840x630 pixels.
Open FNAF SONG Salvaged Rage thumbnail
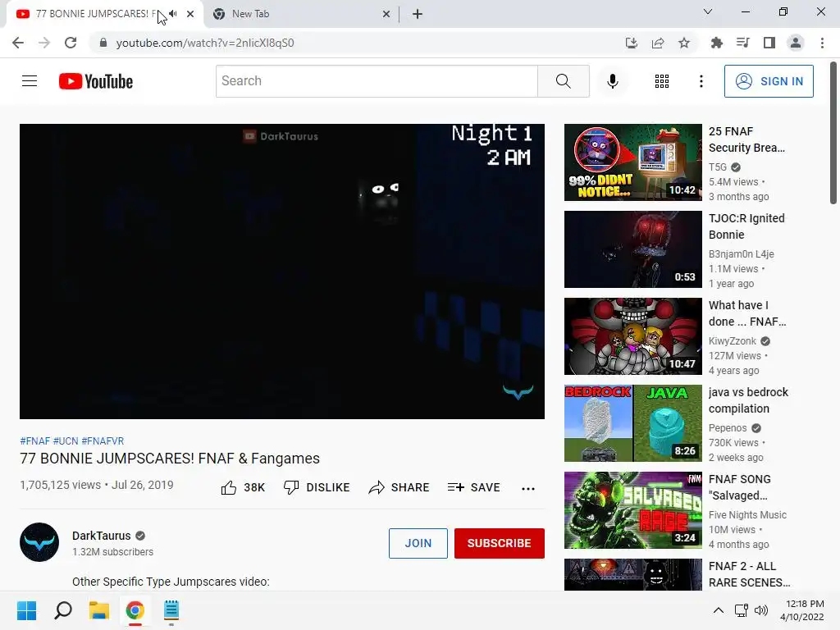pos(632,510)
